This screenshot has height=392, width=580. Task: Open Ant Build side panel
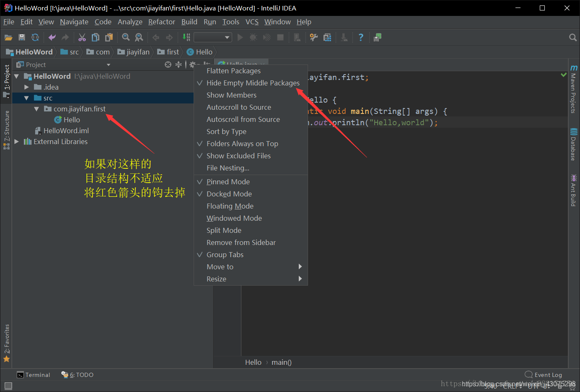573,191
